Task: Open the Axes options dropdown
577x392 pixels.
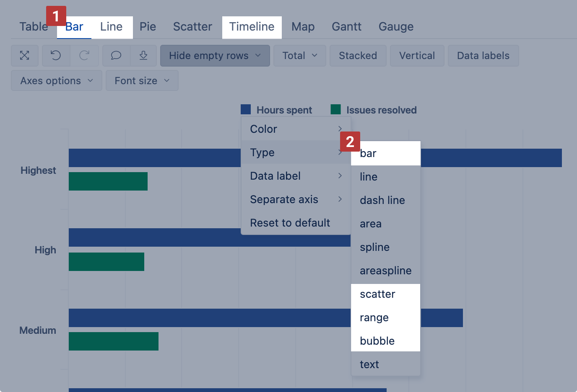Action: (x=56, y=81)
